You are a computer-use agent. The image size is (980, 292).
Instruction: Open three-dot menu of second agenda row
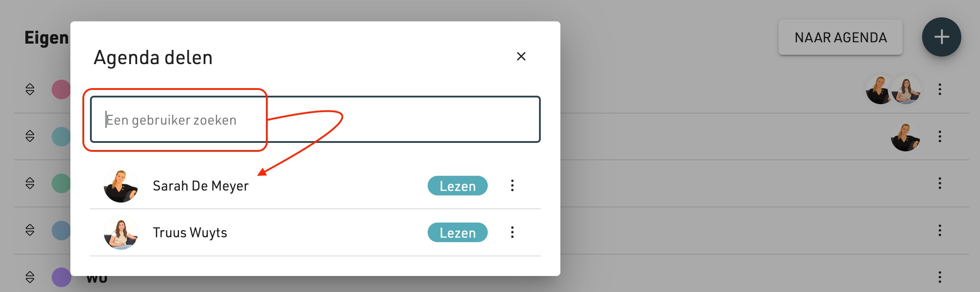940,136
